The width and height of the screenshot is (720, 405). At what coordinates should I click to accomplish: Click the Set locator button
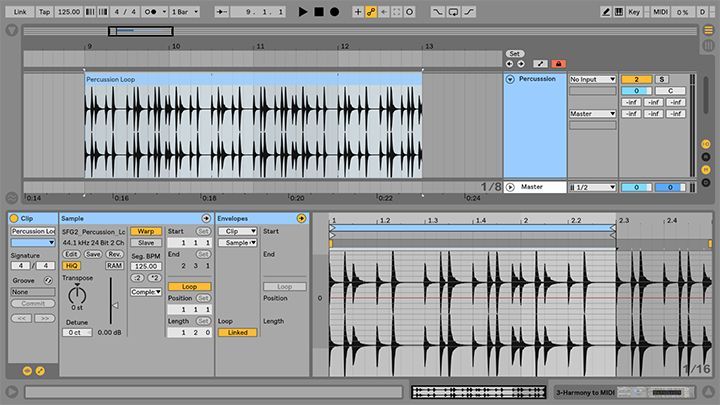pos(515,54)
